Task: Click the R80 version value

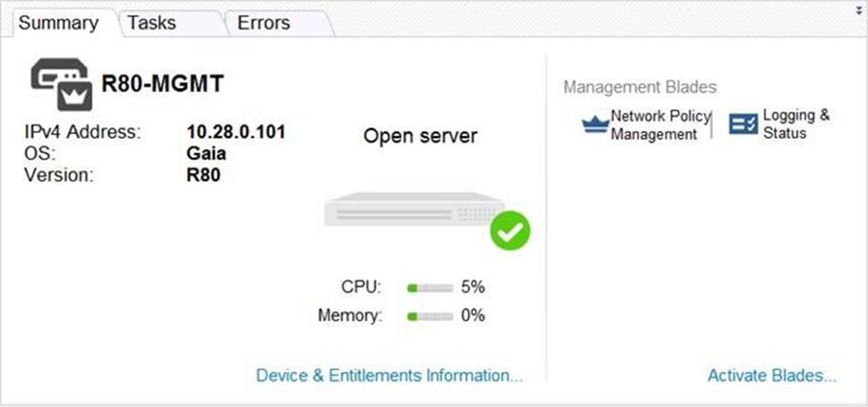Action: click(x=203, y=175)
